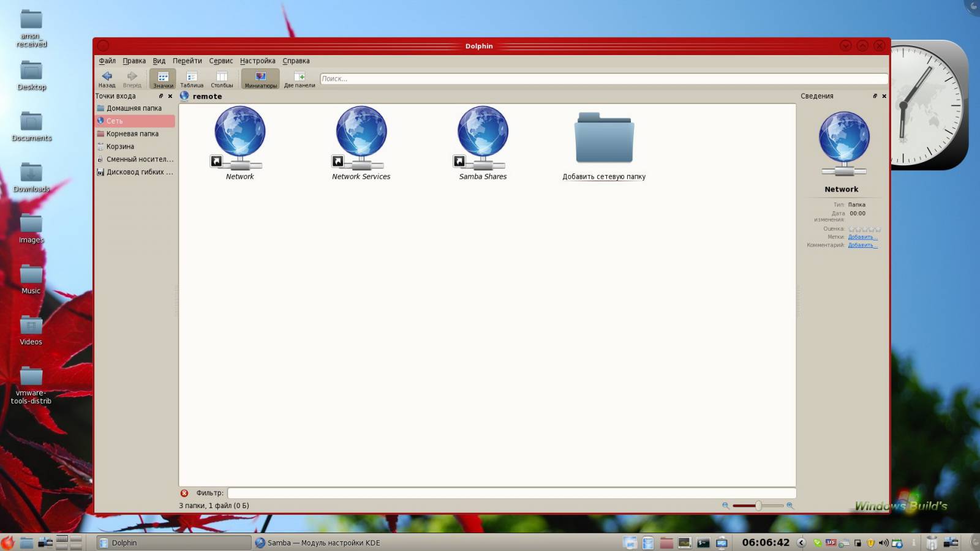This screenshot has width=980, height=551.
Task: Open the Перейти menu
Action: 187,61
